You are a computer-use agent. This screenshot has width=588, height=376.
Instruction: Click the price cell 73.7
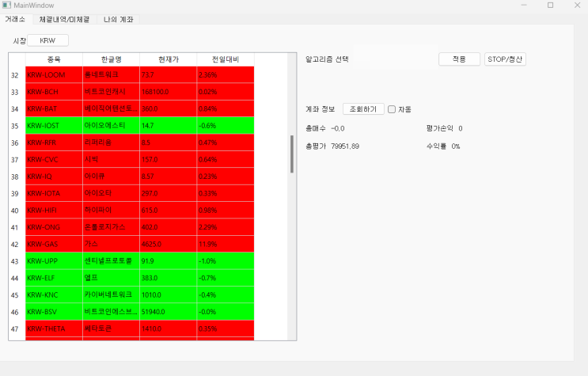pos(169,74)
